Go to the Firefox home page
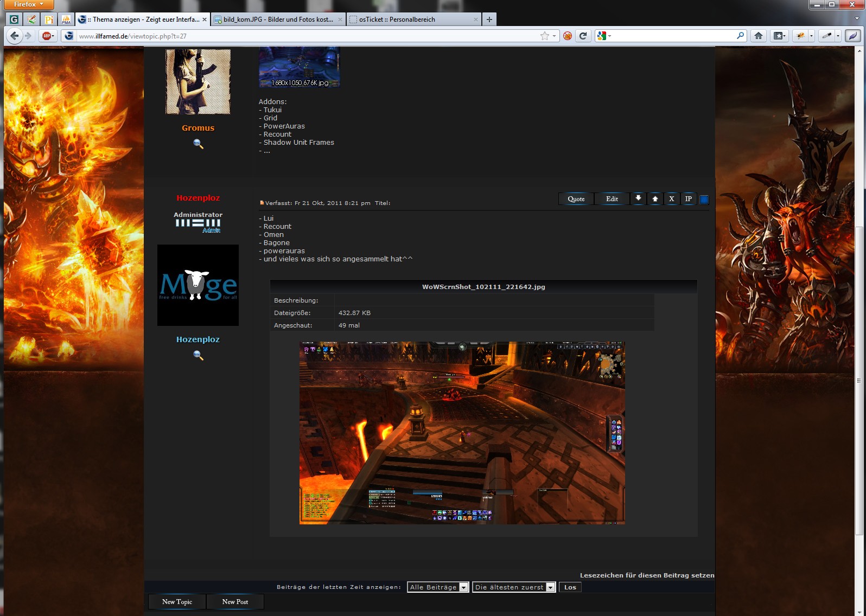Viewport: 866px width, 616px height. pyautogui.click(x=759, y=36)
